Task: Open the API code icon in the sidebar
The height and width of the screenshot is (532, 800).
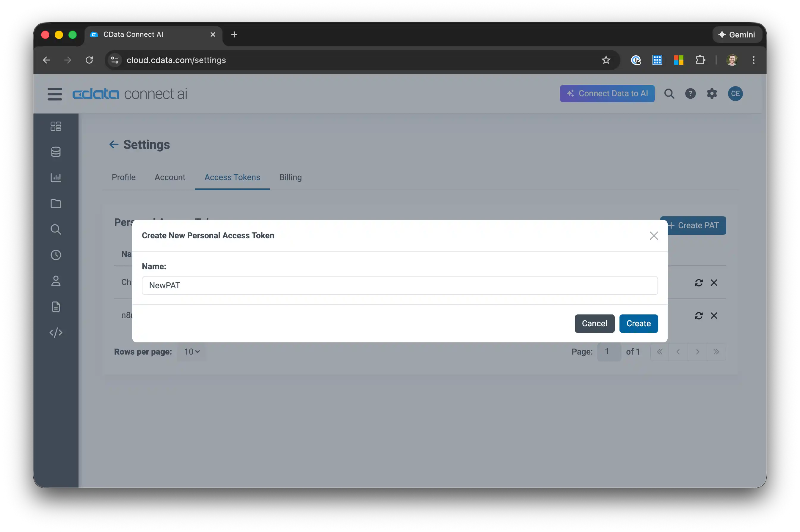Action: tap(56, 333)
